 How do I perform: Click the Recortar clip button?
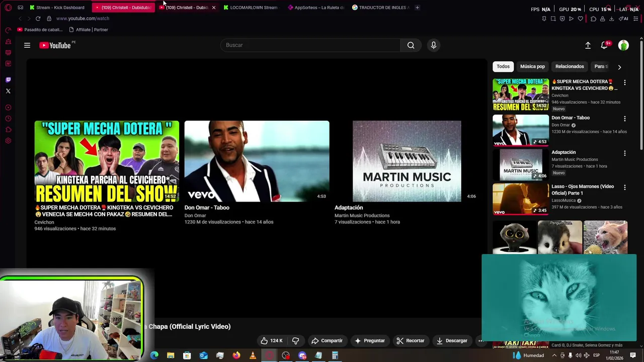(410, 340)
